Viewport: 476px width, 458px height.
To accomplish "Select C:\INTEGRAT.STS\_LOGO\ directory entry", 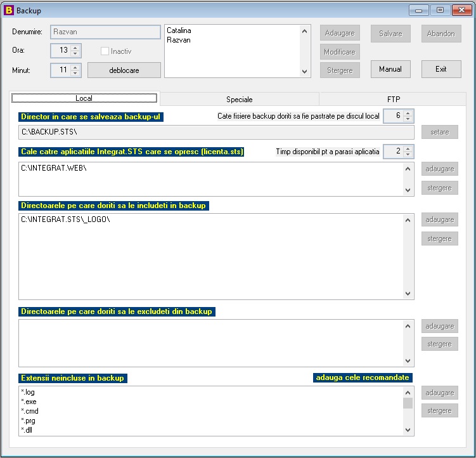I will pos(65,219).
